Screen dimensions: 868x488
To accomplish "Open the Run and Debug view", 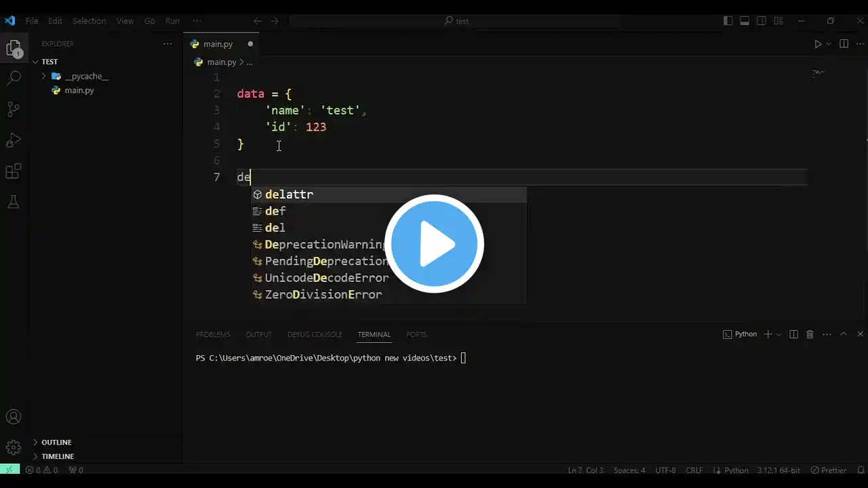I will [14, 140].
